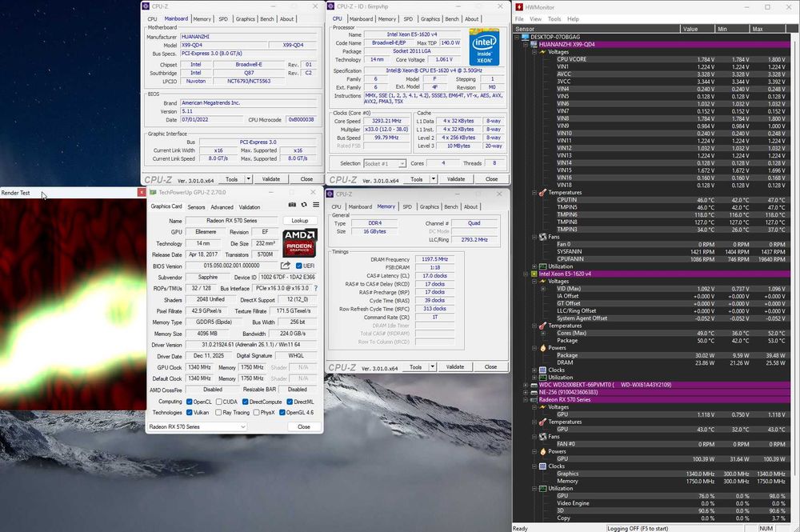Click Tools button in CPU-Z ID 6irrpvhp window
Image resolution: width=800 pixels, height=532 pixels.
pos(416,179)
